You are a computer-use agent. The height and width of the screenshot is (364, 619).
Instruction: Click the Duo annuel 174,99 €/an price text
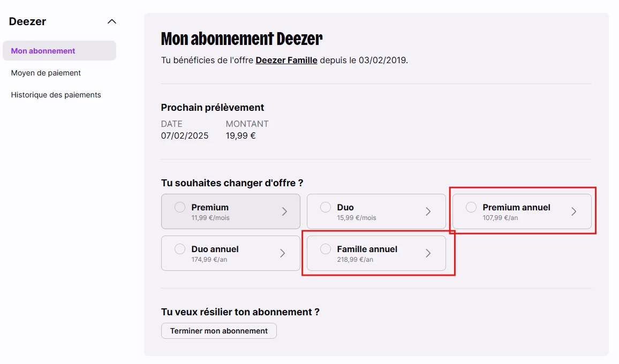point(209,260)
